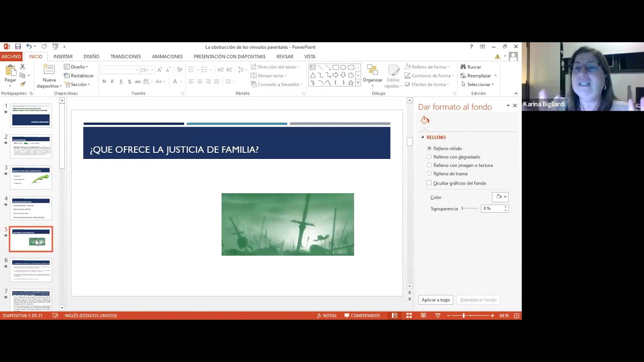Center-align paragraph text
This screenshot has height=362, width=644.
[200, 81]
